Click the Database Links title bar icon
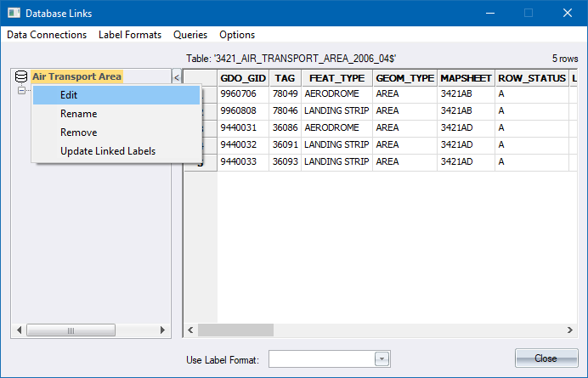Image resolution: width=588 pixels, height=378 pixels. point(13,14)
